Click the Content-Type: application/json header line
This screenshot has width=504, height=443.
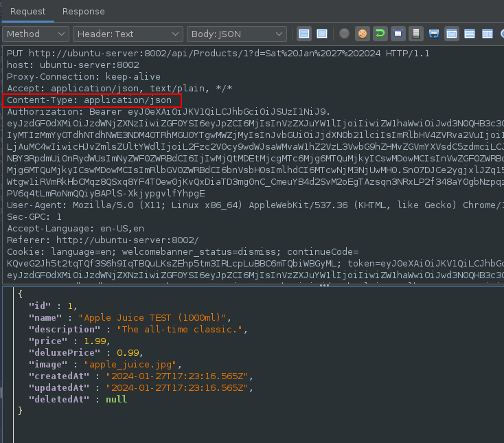click(x=89, y=100)
